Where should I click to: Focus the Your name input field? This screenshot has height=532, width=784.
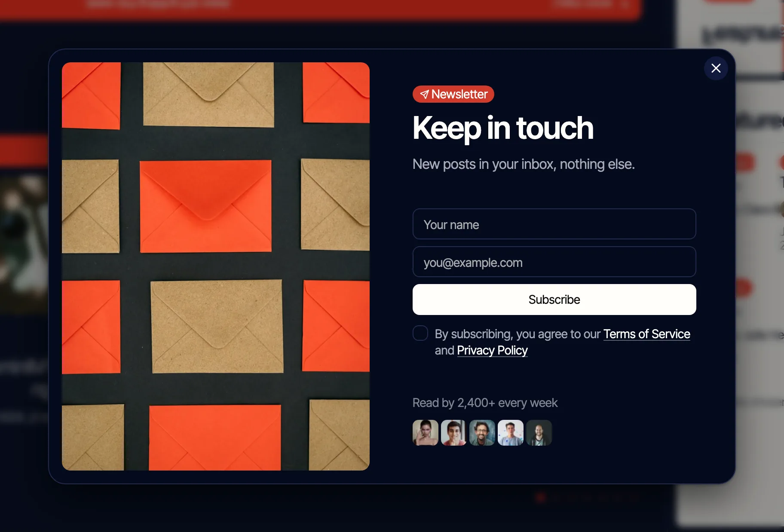[x=554, y=224]
